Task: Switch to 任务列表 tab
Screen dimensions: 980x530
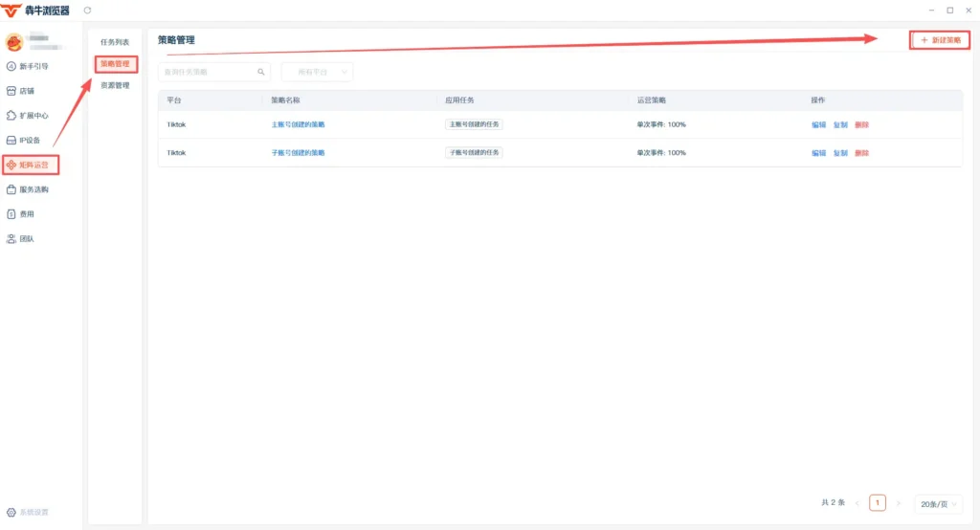Action: (x=115, y=42)
